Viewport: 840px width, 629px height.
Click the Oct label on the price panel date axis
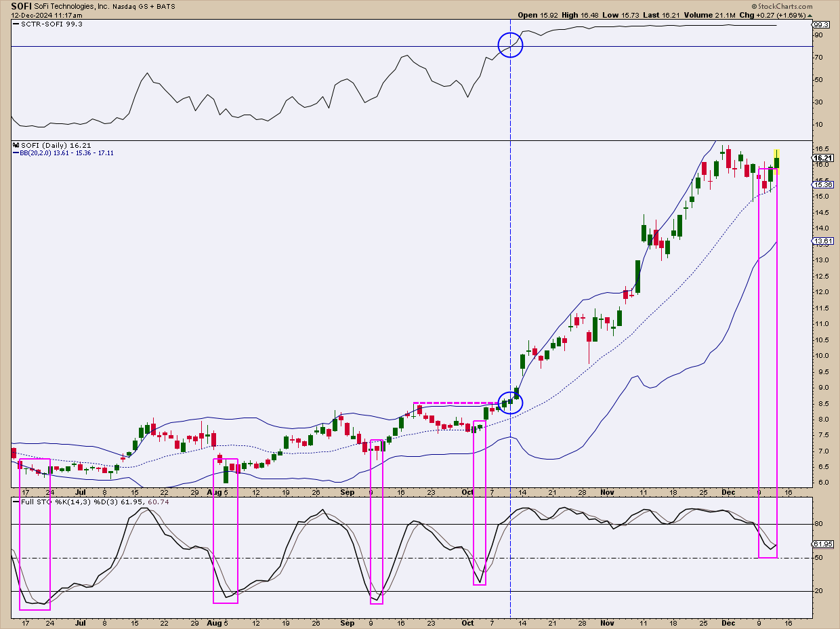(x=468, y=491)
